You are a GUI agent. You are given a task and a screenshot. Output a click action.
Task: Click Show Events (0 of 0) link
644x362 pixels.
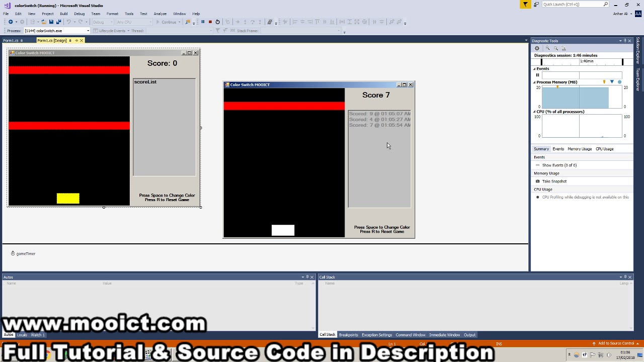coord(559,165)
